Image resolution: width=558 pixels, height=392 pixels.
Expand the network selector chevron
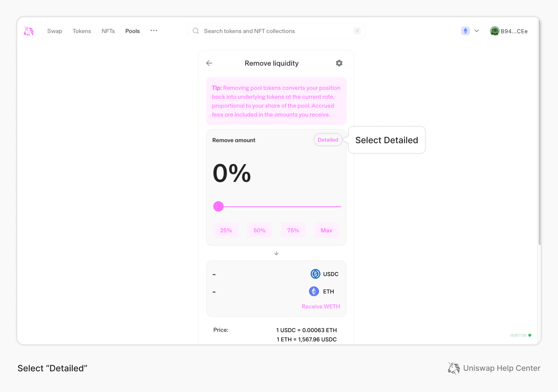pos(477,31)
